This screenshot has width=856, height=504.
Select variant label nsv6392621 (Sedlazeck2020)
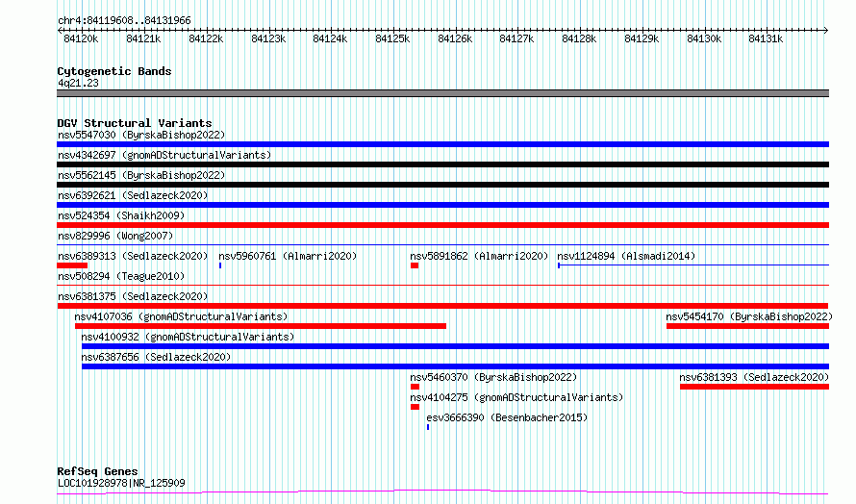click(x=133, y=195)
